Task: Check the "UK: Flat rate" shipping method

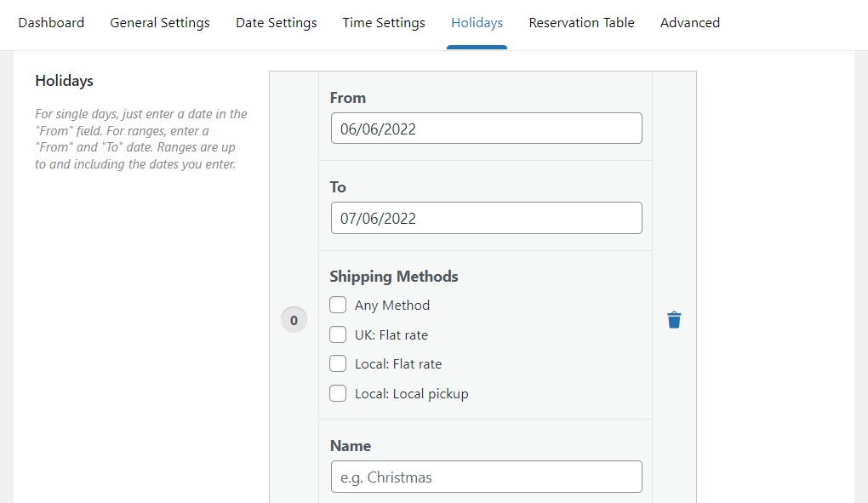Action: pyautogui.click(x=338, y=334)
